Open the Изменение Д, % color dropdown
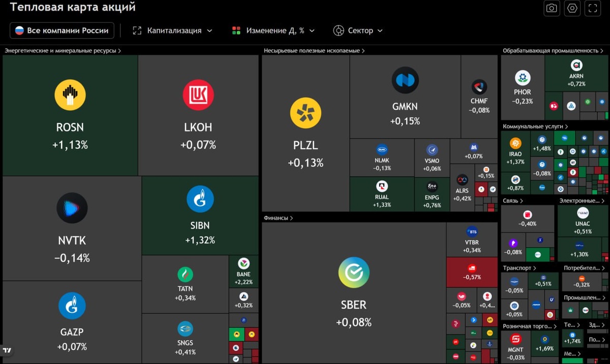The width and height of the screenshot is (610, 364). [x=273, y=30]
